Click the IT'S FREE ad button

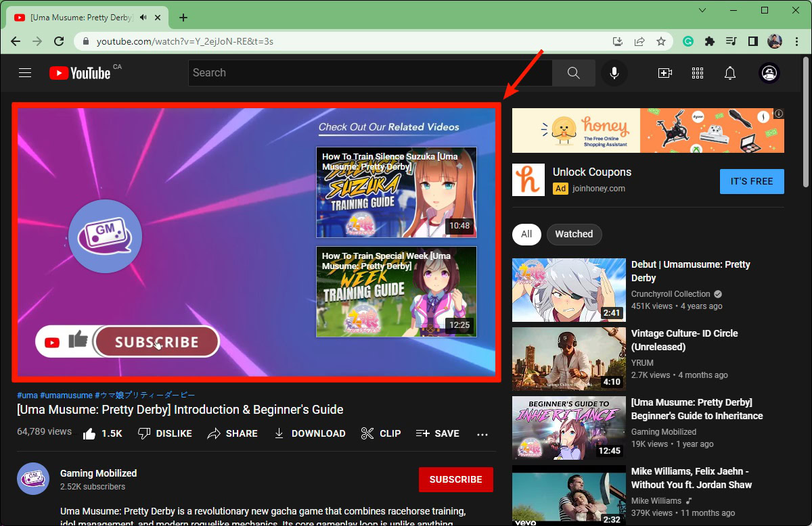(751, 181)
